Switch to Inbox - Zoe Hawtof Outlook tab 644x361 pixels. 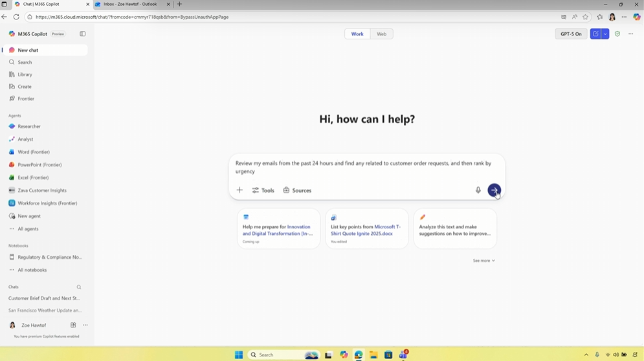(130, 5)
